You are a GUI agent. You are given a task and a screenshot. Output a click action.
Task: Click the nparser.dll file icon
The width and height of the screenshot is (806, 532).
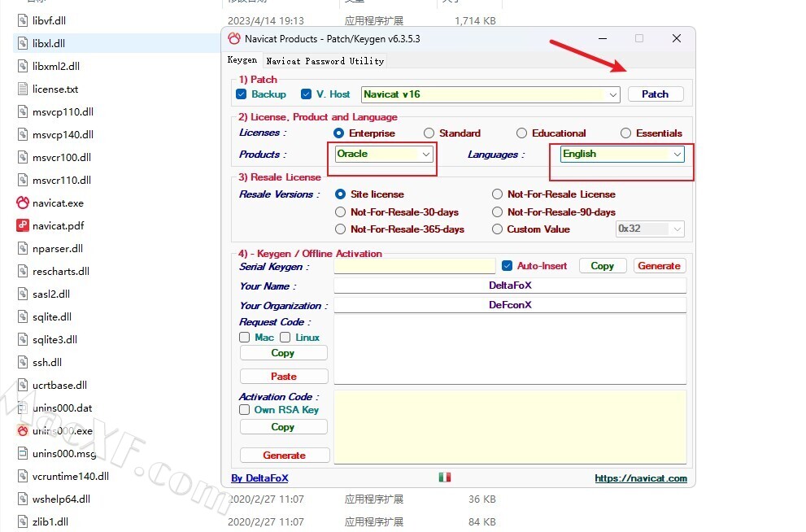(x=23, y=248)
